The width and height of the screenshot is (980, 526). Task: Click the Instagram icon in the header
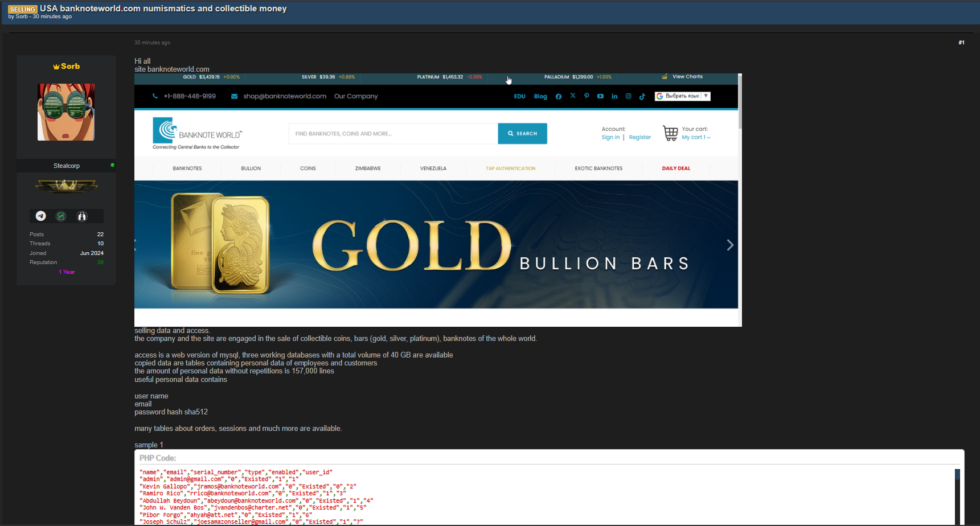tap(628, 96)
